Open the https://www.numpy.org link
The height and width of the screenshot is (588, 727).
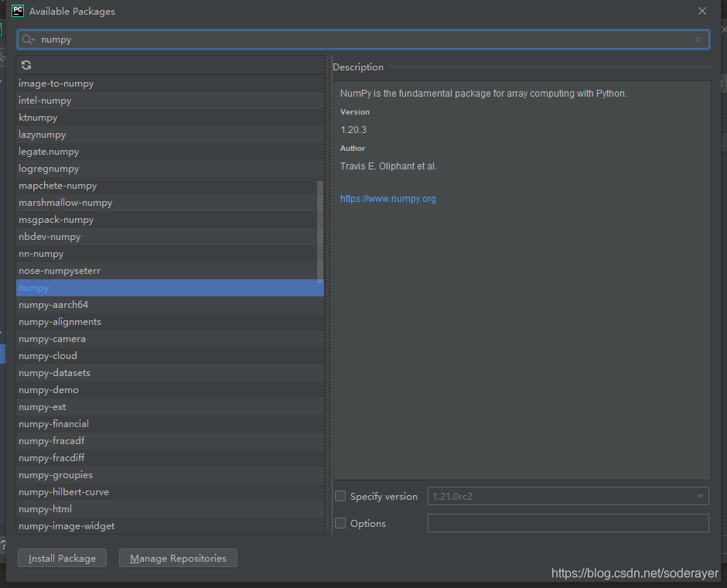(x=388, y=199)
